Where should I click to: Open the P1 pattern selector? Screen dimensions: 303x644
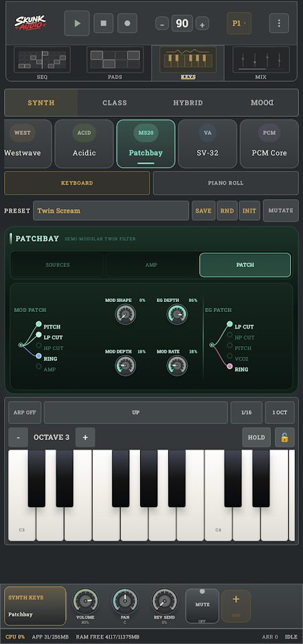click(239, 23)
